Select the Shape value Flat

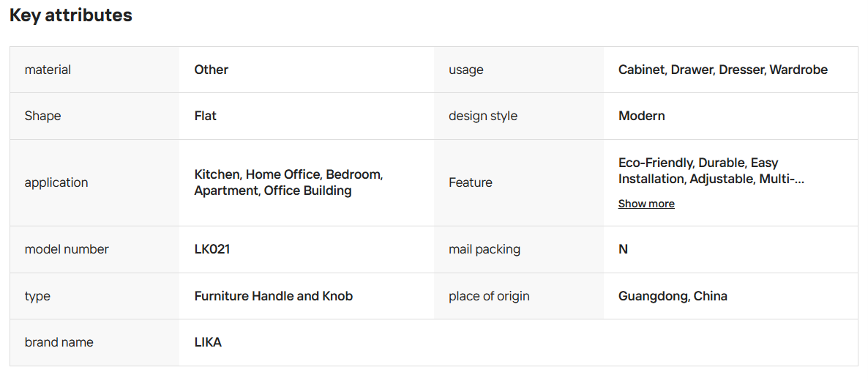coord(206,116)
